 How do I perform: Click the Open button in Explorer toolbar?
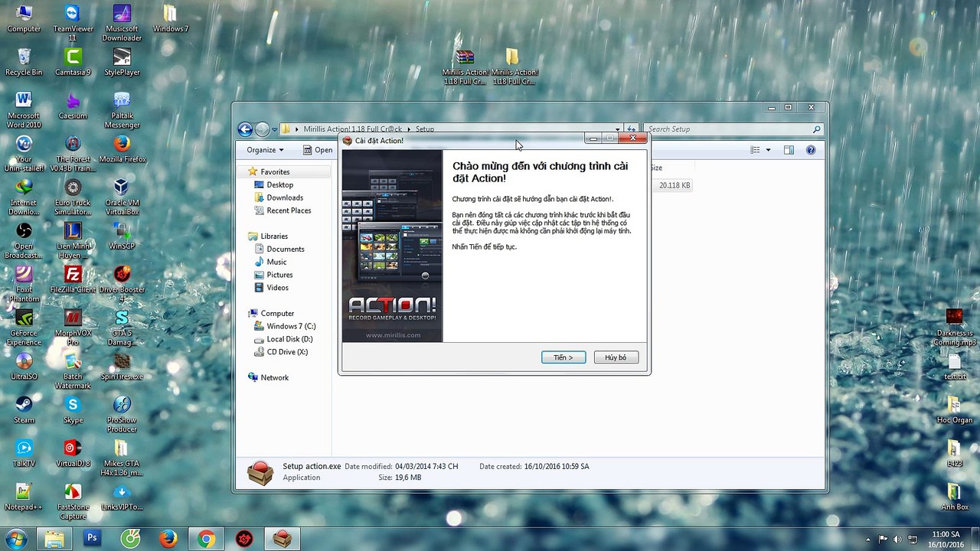pyautogui.click(x=317, y=150)
